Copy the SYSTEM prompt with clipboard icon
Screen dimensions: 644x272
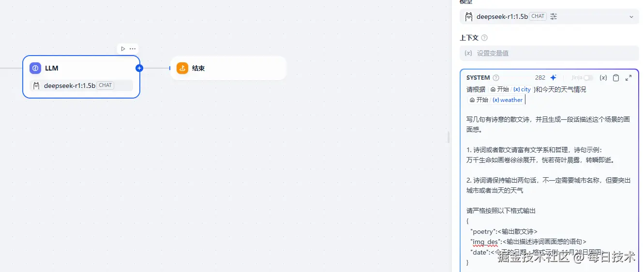coord(615,78)
